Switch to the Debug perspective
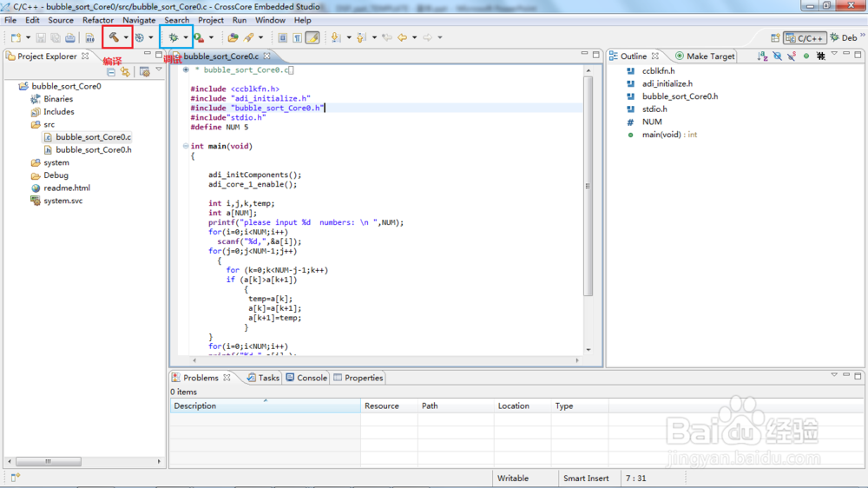 844,37
